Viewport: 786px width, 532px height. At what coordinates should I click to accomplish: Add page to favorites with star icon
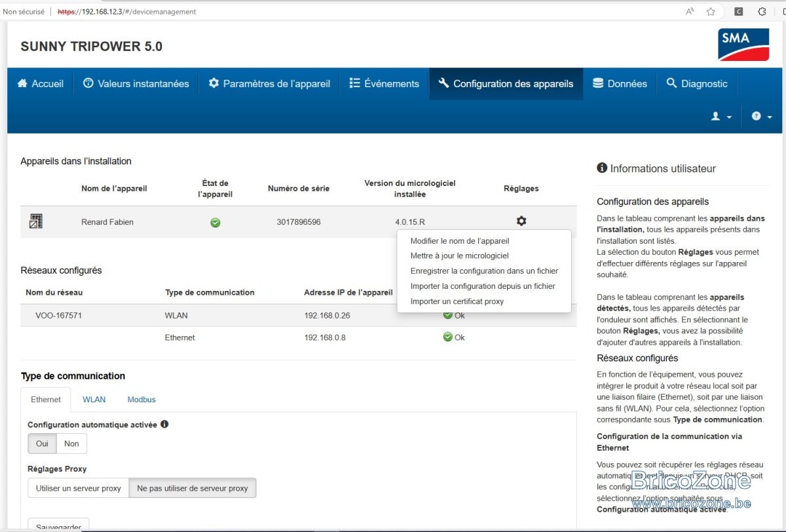(711, 11)
